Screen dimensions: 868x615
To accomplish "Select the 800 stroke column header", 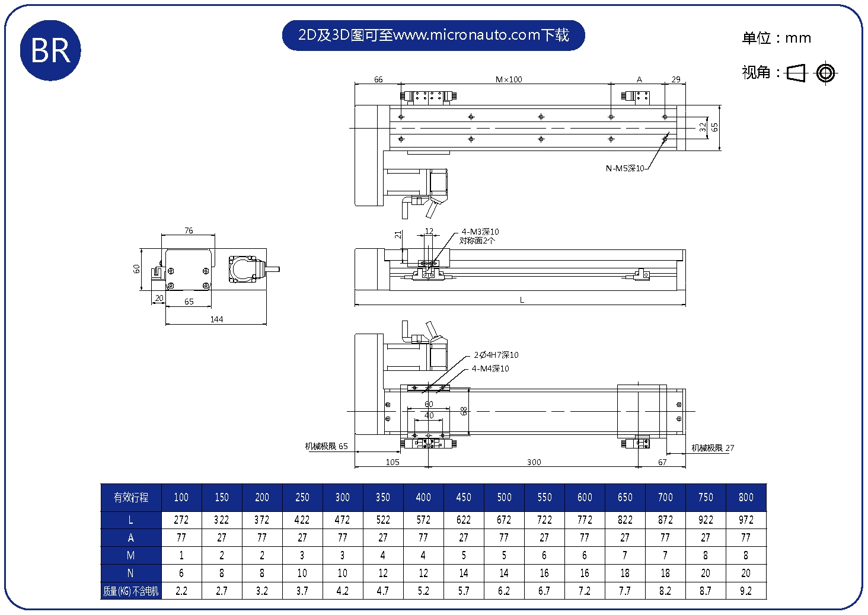I will click(x=746, y=498).
